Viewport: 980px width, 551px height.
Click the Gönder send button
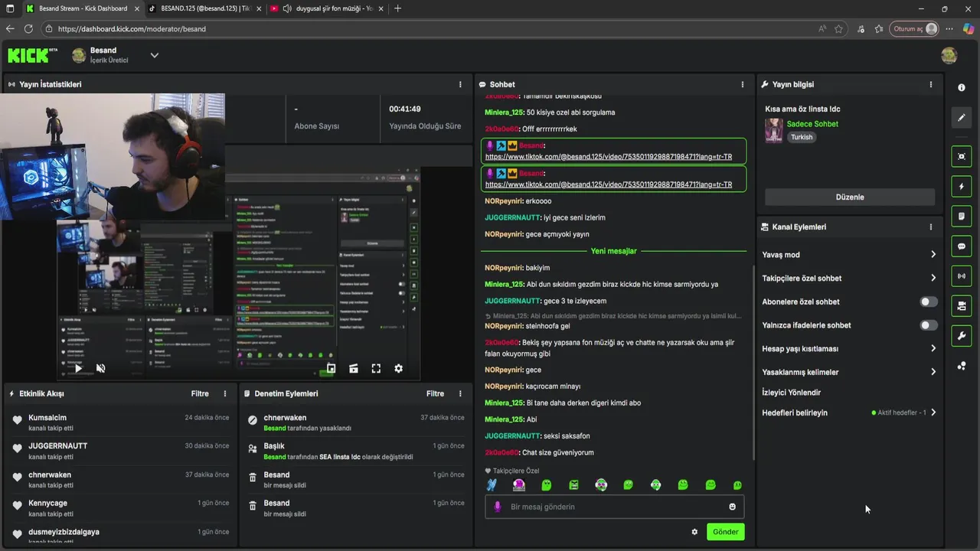(x=725, y=532)
